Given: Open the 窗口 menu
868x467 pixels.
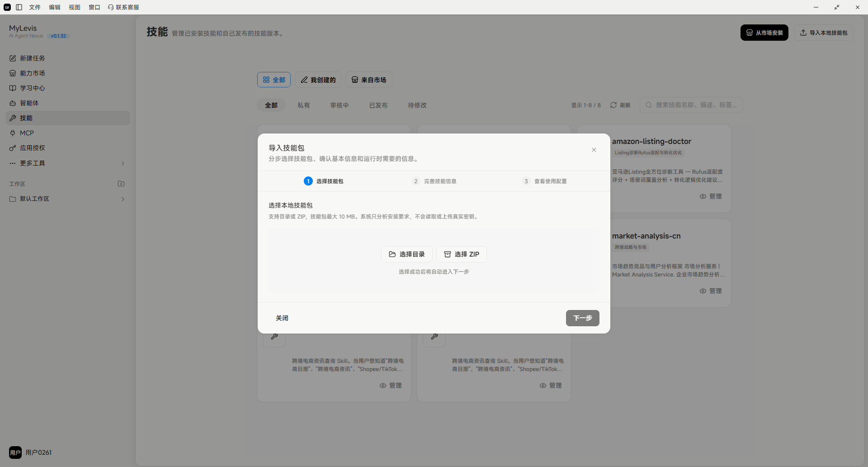Looking at the screenshot, I should click(94, 7).
